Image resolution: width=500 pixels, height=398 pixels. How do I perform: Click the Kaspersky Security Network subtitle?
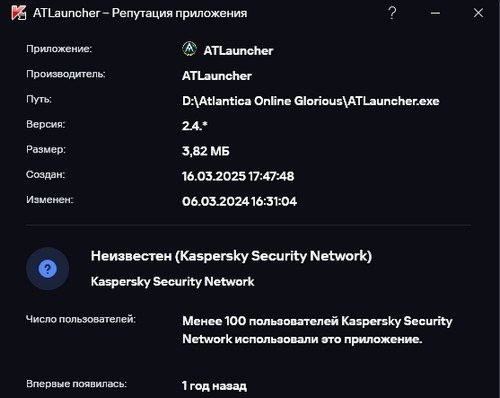(x=172, y=282)
